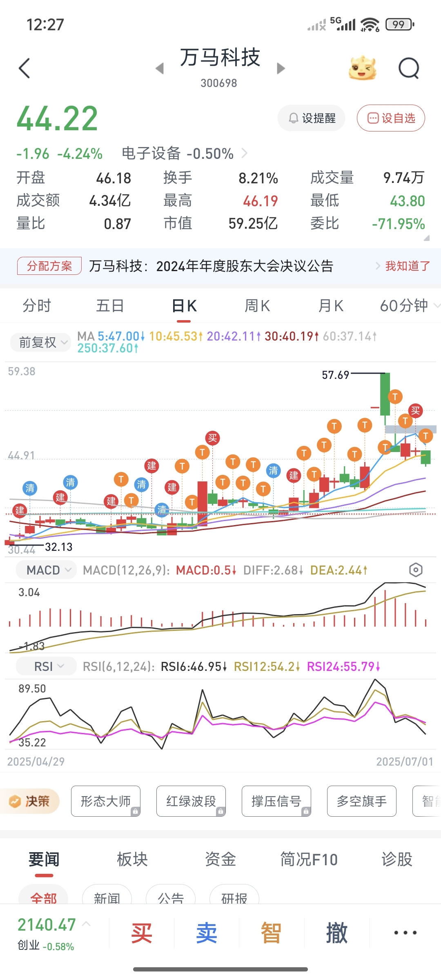Dismiss notice with 我知道了

coord(408,266)
